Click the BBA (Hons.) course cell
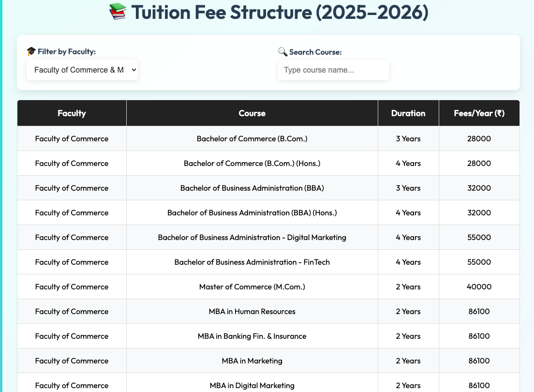 click(252, 213)
